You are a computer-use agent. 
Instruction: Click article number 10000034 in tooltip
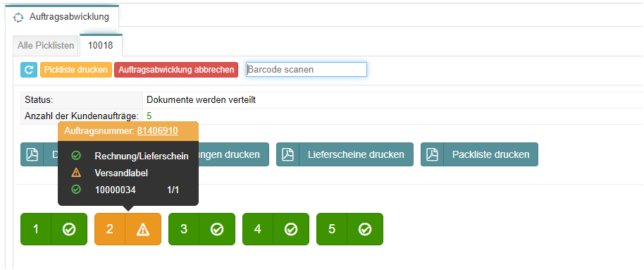[116, 190]
